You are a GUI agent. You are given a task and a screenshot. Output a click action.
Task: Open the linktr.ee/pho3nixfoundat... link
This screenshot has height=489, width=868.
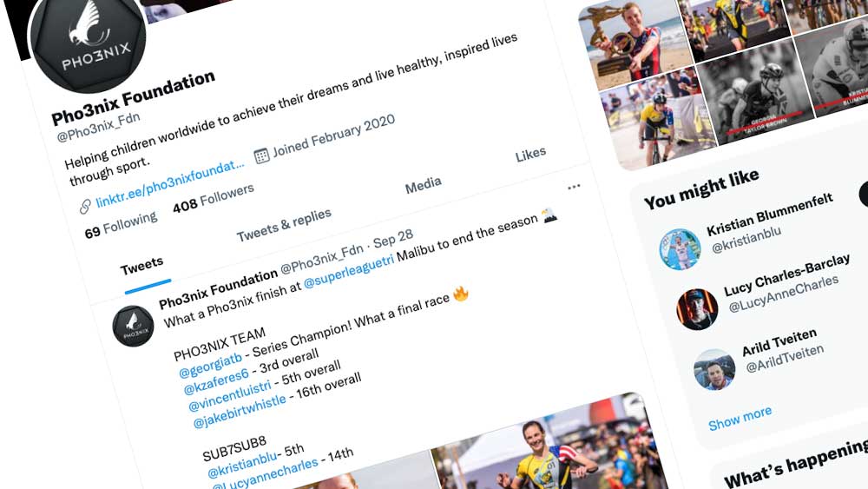coord(170,184)
